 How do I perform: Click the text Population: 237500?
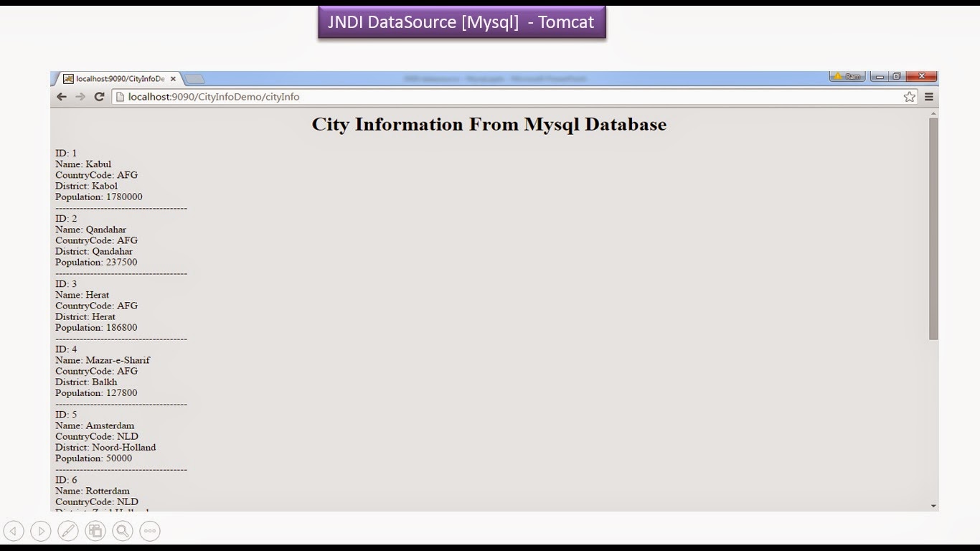click(96, 262)
